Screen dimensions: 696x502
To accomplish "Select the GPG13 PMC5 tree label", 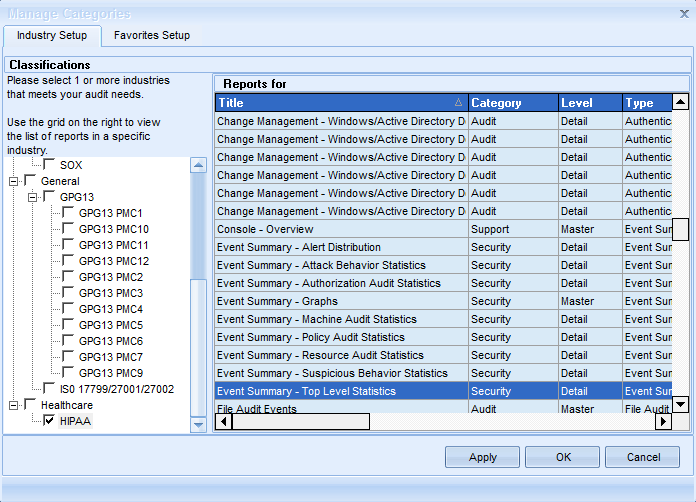I will coord(111,325).
